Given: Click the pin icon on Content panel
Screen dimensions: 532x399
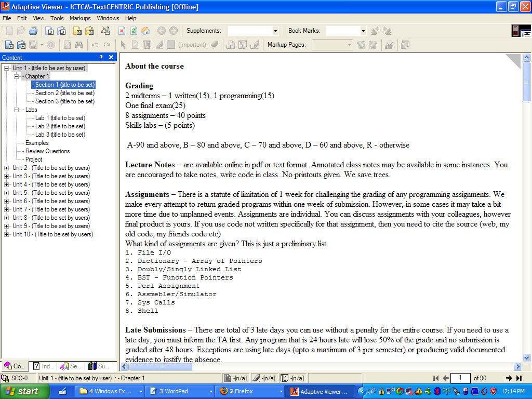Looking at the screenshot, I should click(x=101, y=57).
